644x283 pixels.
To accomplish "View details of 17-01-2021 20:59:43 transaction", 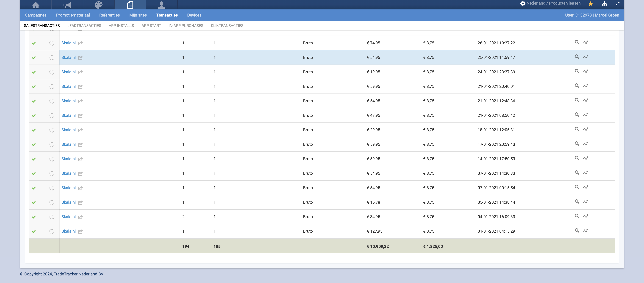I will (x=577, y=144).
